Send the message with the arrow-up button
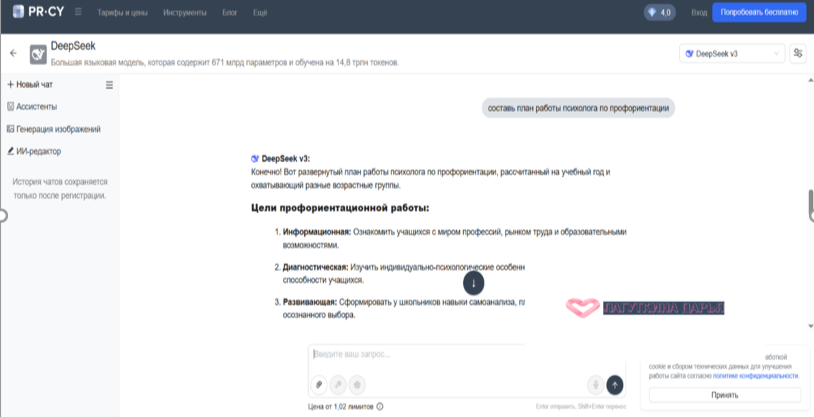 click(x=615, y=385)
